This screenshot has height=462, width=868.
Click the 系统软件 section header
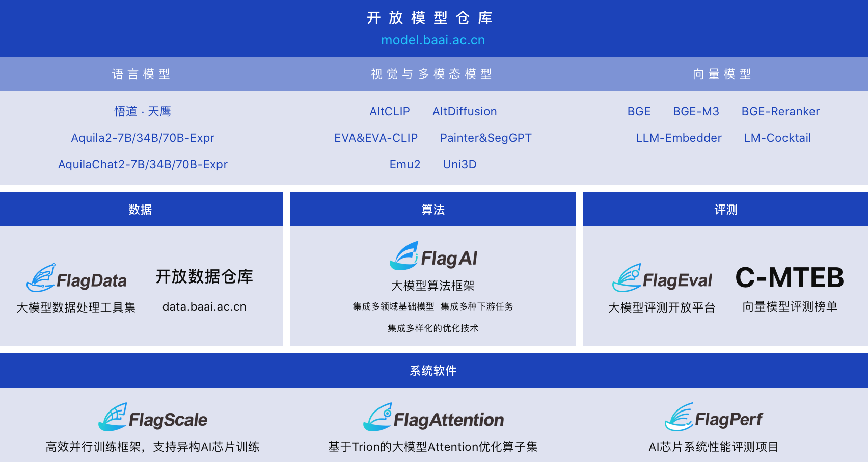coord(433,370)
